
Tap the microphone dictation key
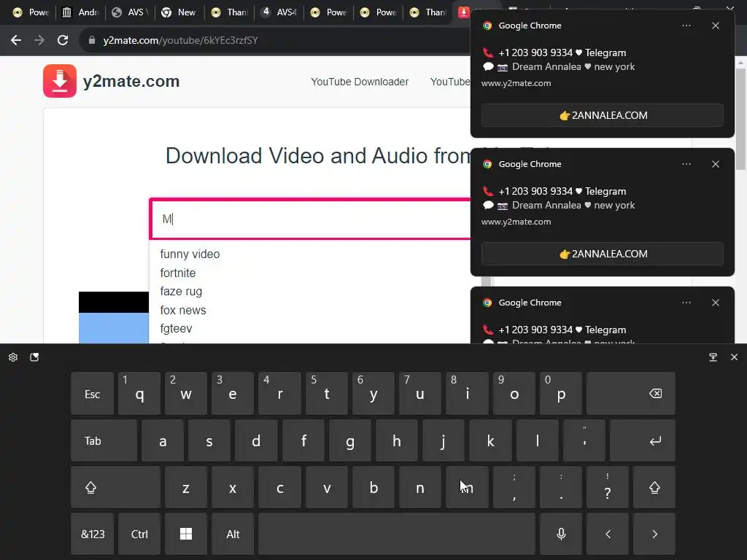pos(561,534)
